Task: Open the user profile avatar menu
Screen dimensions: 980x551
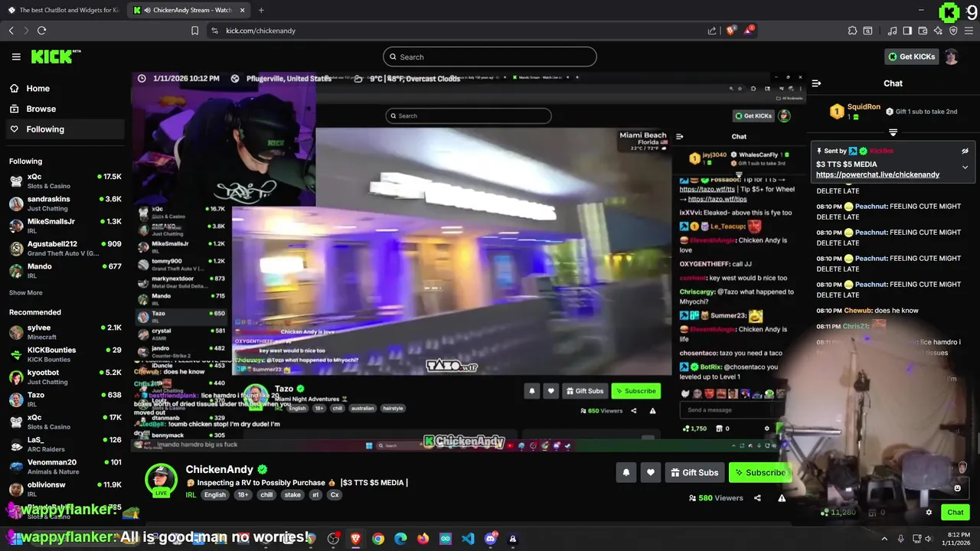Action: tap(951, 57)
